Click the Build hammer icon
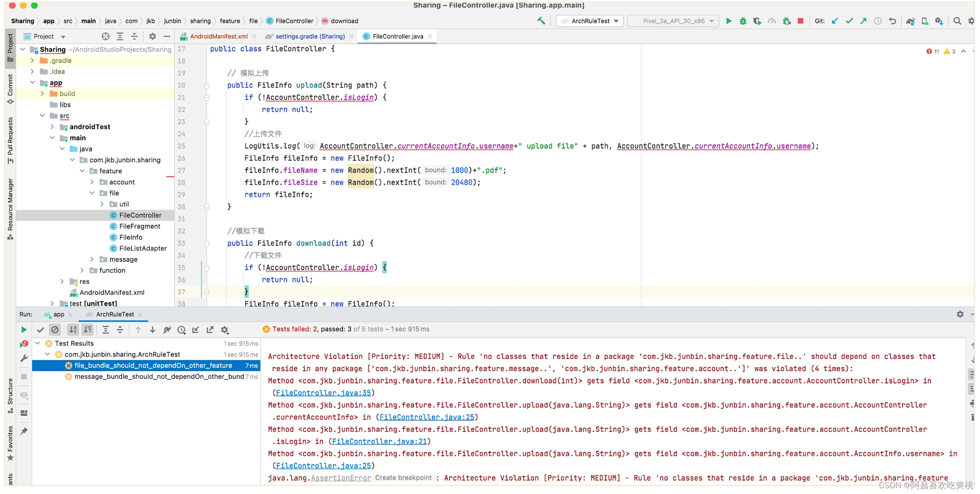 [541, 21]
